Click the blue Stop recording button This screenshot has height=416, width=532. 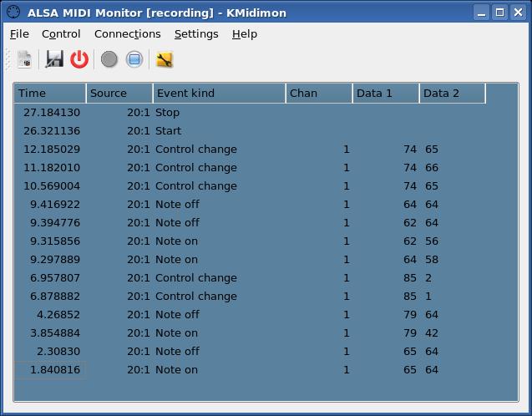[x=134, y=59]
